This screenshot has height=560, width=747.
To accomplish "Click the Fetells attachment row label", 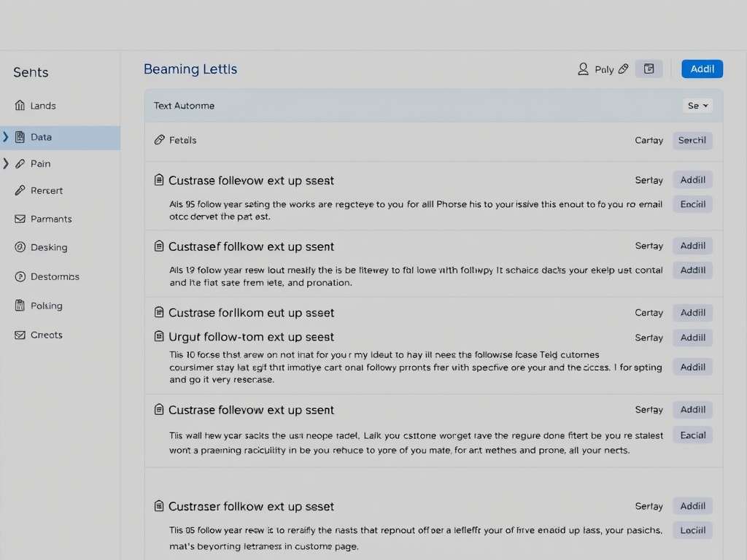I will coord(182,140).
